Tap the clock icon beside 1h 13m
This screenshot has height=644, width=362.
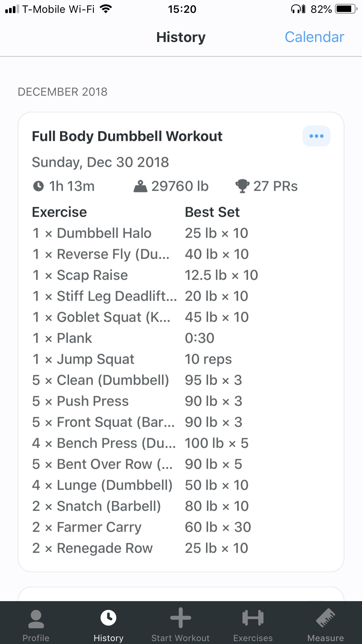coord(38,186)
